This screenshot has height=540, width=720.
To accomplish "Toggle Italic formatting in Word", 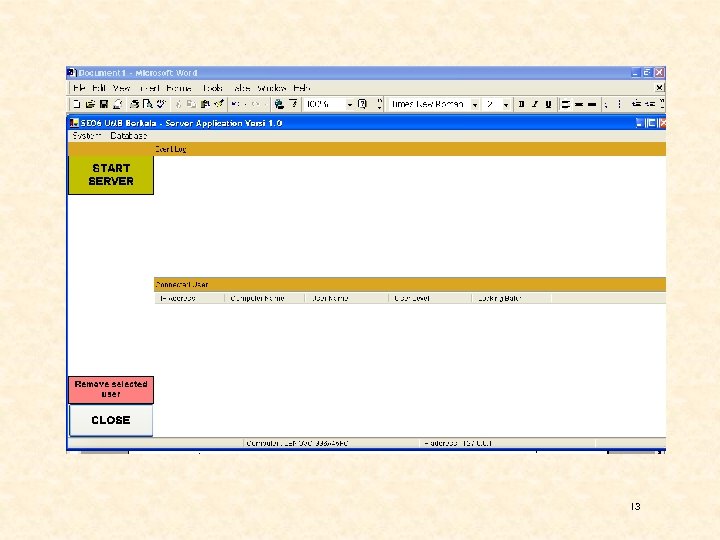I will click(534, 104).
